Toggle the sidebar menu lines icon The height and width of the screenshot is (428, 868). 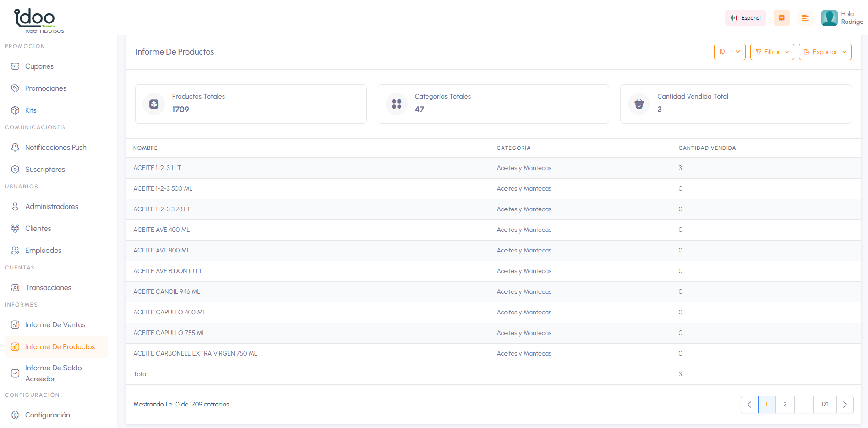(805, 18)
